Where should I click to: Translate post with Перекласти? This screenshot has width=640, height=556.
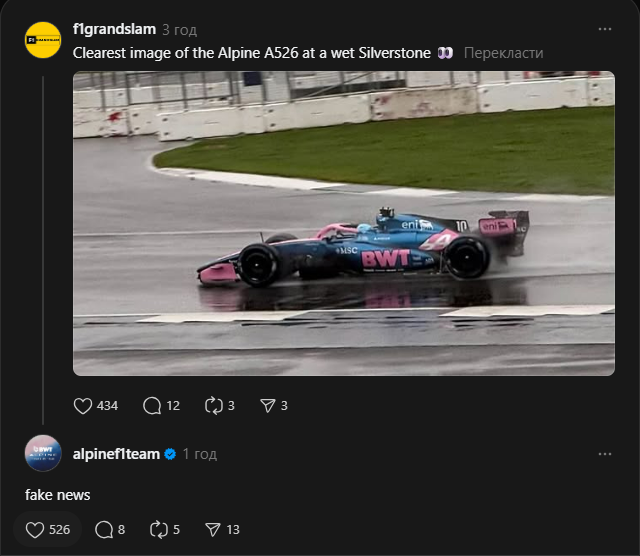(x=503, y=52)
